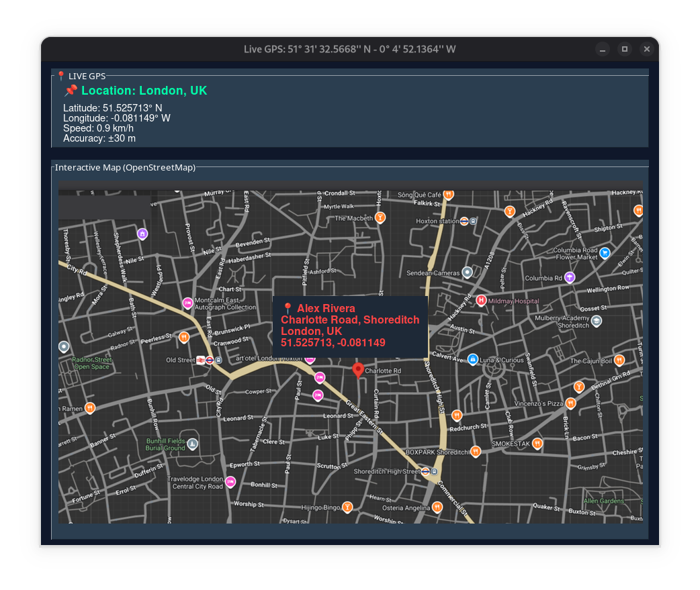Click the Old Street station underground icon
This screenshot has height=590, width=700.
[210, 360]
